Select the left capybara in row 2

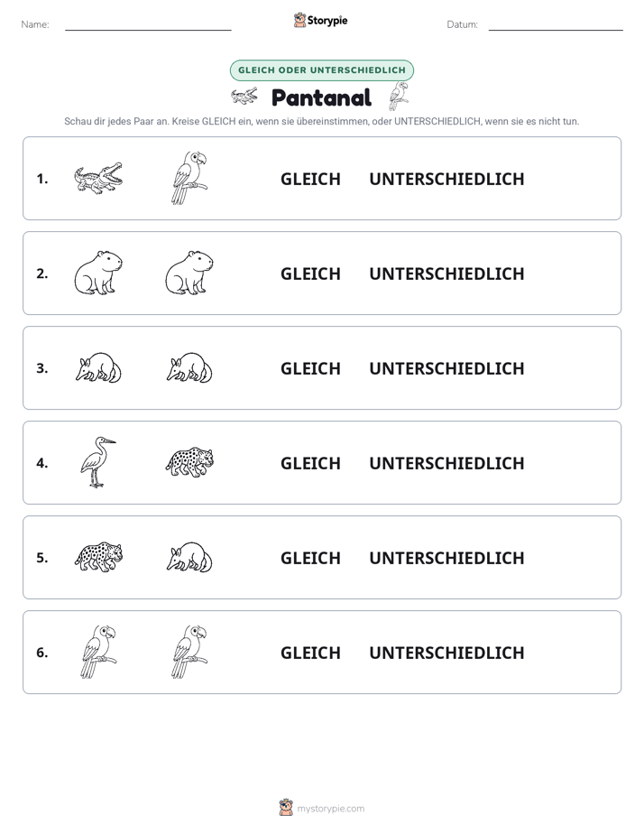(98, 273)
